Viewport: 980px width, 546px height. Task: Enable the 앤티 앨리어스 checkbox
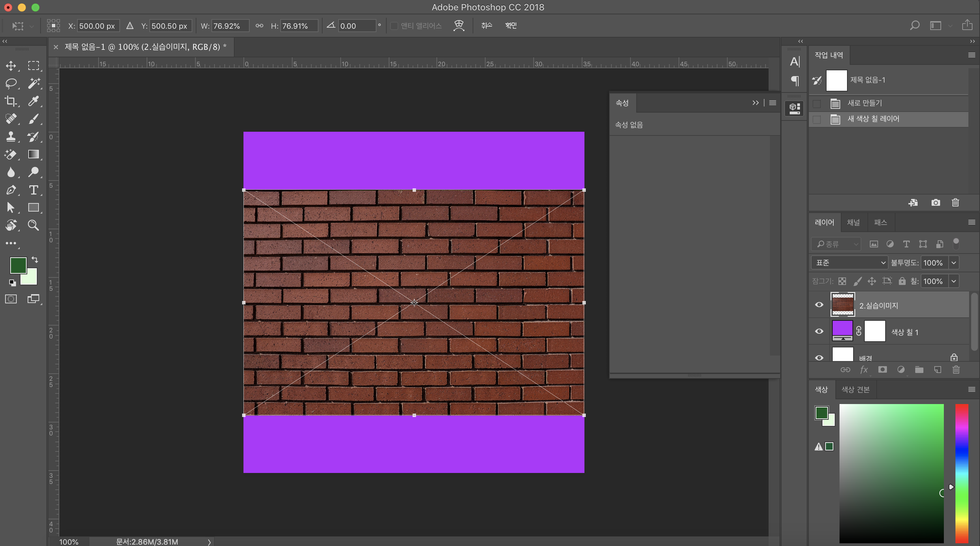point(394,26)
